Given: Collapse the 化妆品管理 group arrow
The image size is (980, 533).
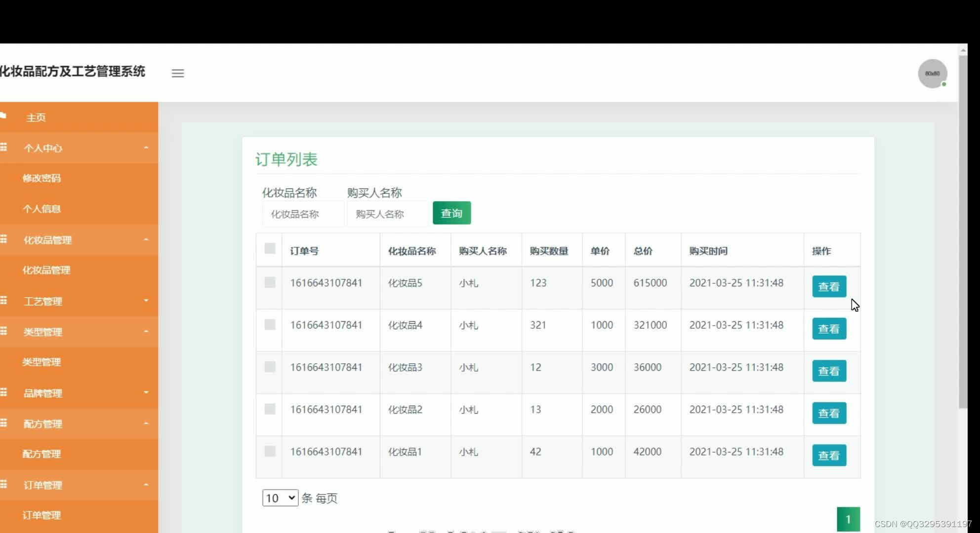Looking at the screenshot, I should tap(146, 239).
